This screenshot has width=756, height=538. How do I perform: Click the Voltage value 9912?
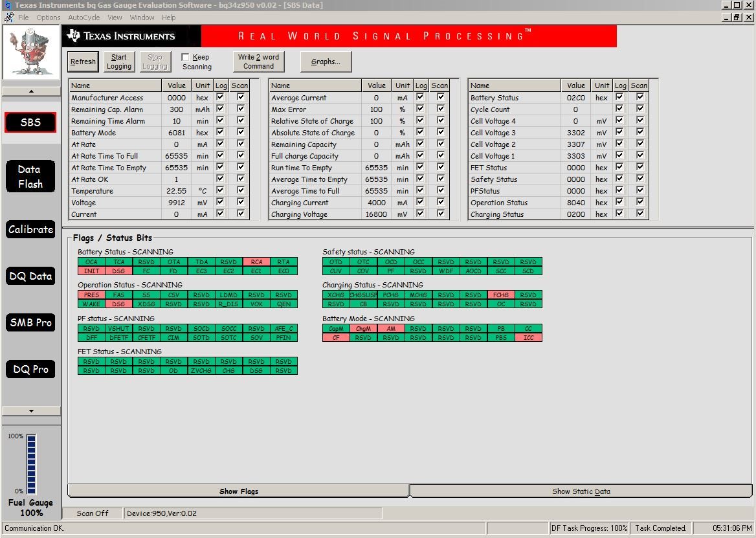pyautogui.click(x=177, y=203)
